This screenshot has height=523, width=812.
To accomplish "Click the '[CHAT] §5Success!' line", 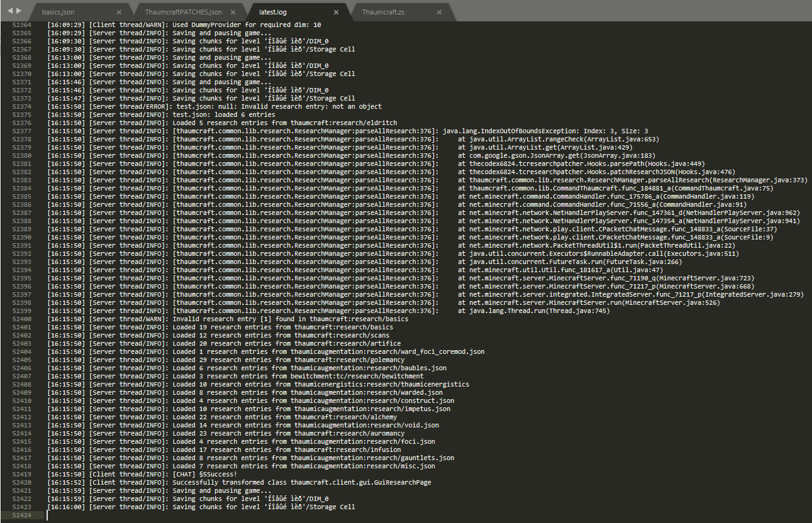I will (x=142, y=474).
